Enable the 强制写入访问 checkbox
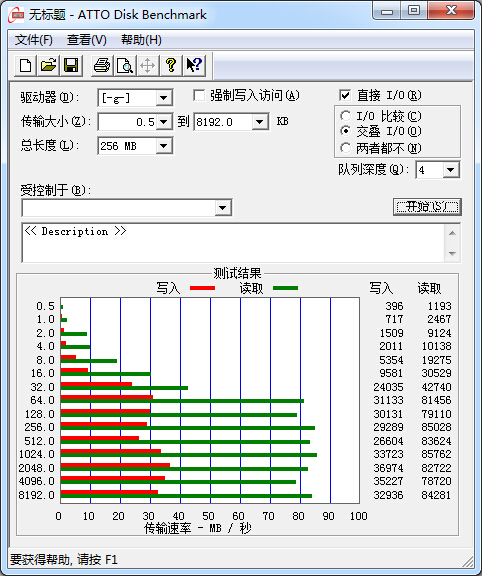 [x=199, y=96]
